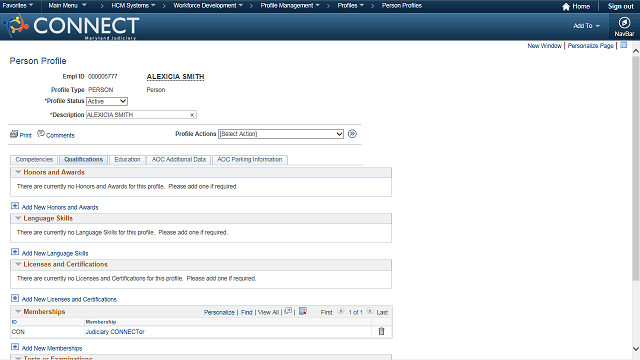Click Add New Licenses and Certifications link

tap(69, 300)
